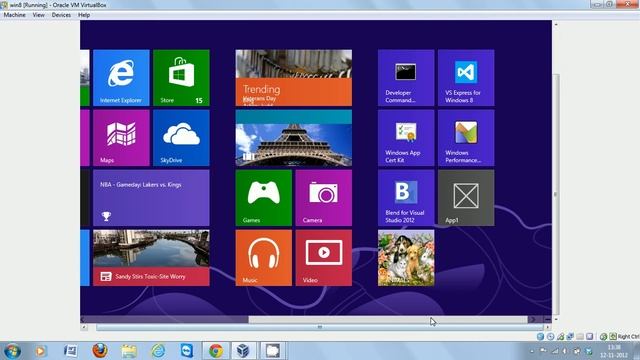Click the taskbar clock showing 12-11-2012
The image size is (640, 360).
pos(614,351)
